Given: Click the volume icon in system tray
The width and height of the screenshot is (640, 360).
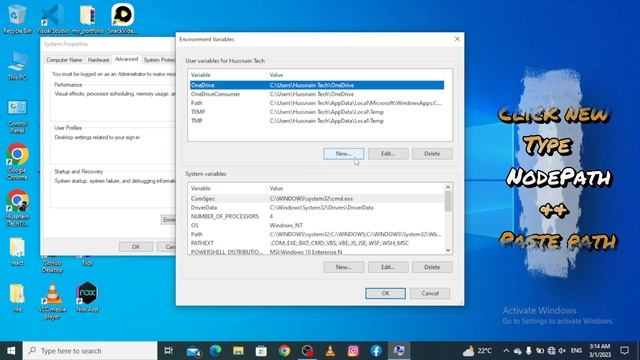Looking at the screenshot, I should click(562, 351).
